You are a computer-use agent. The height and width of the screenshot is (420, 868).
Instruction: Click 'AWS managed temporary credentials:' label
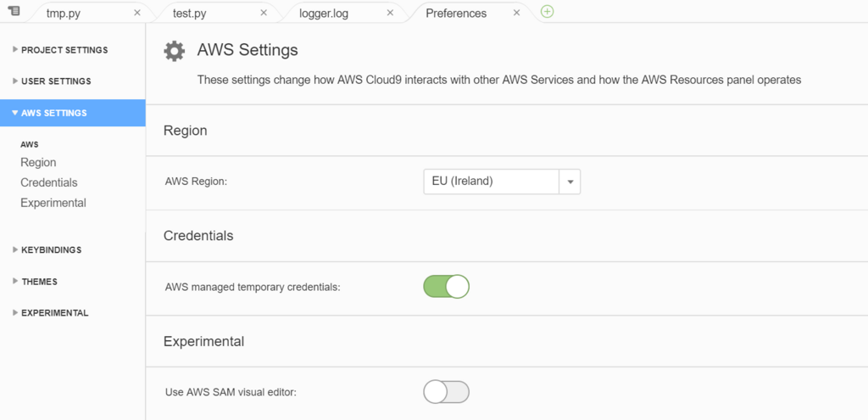[253, 287]
